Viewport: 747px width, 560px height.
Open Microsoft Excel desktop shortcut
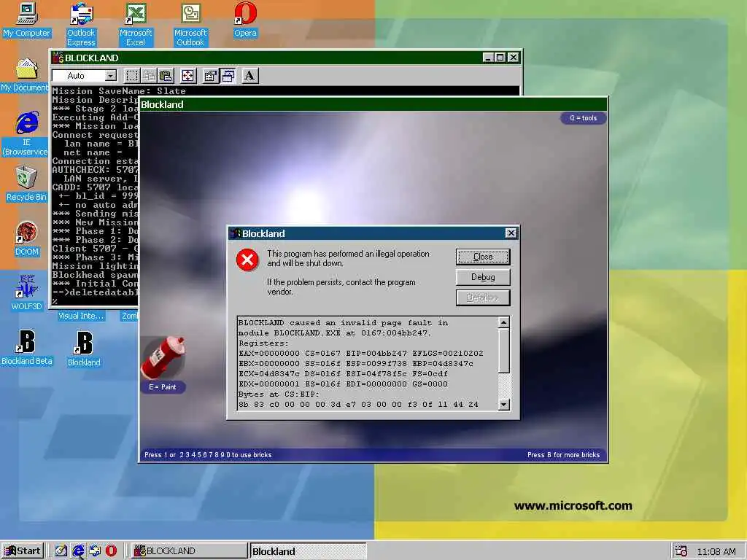point(136,24)
